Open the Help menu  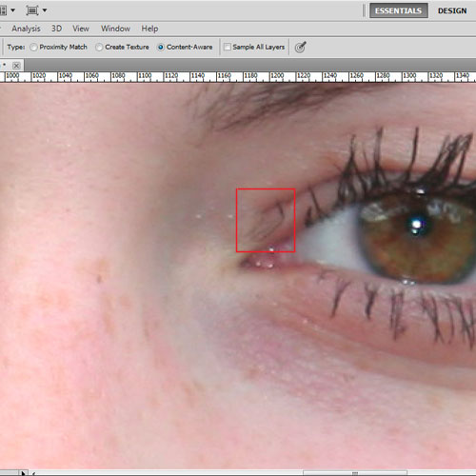point(149,29)
